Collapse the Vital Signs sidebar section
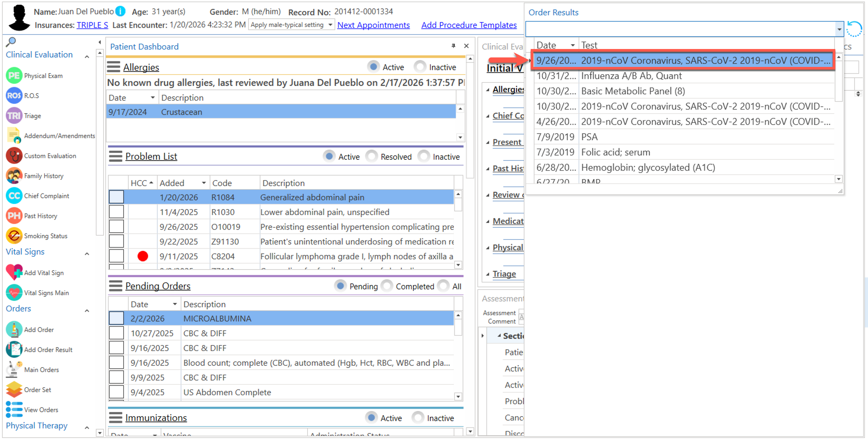This screenshot has width=868, height=440. click(87, 254)
